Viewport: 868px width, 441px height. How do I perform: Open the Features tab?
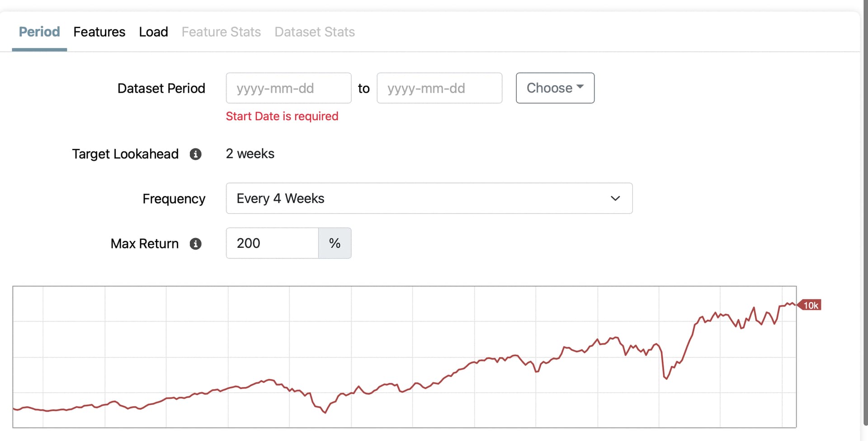click(99, 32)
